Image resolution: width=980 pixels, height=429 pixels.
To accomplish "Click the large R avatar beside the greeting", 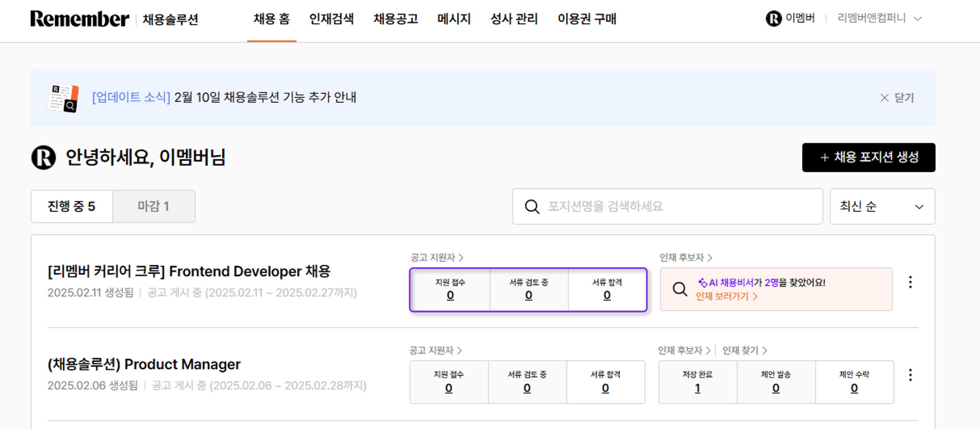I will [x=43, y=157].
